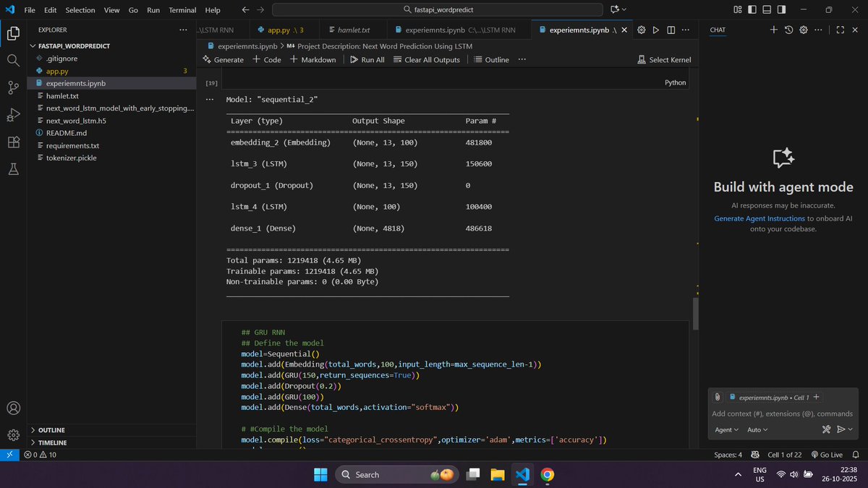The image size is (868, 488).
Task: Open the Source Control view
Action: click(13, 87)
